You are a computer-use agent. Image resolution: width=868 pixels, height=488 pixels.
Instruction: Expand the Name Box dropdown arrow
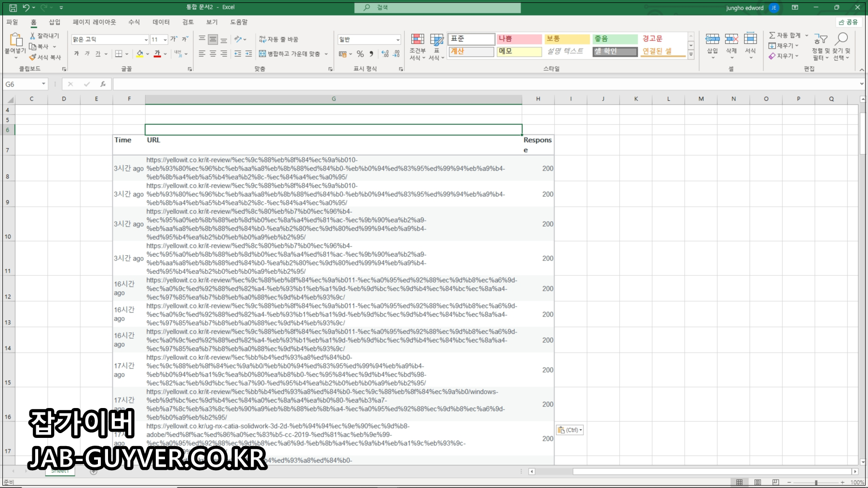click(x=43, y=84)
